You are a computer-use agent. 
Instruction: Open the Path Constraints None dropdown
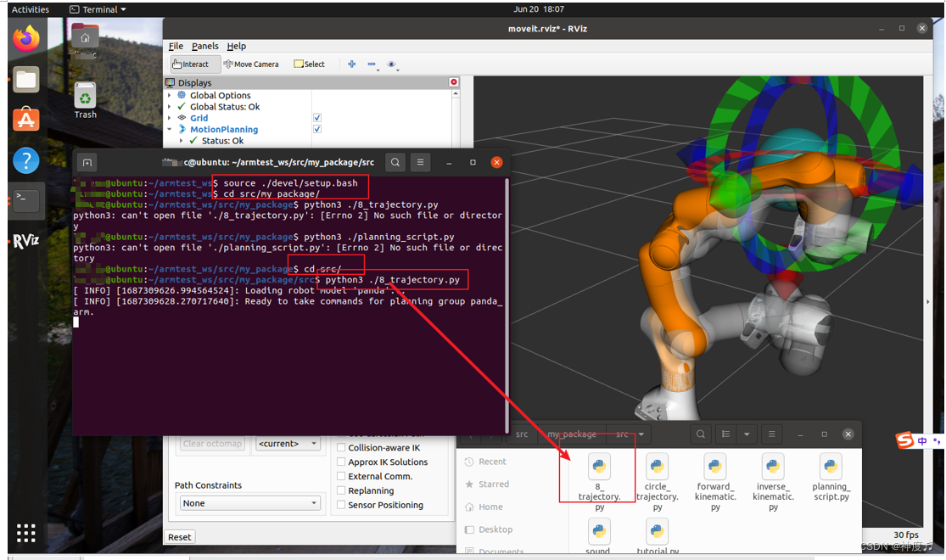pos(249,502)
